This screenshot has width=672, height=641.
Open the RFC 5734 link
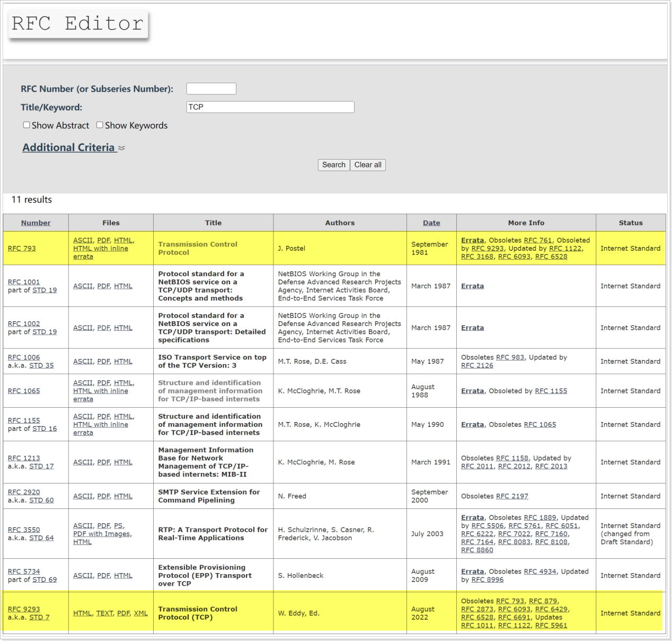(24, 572)
